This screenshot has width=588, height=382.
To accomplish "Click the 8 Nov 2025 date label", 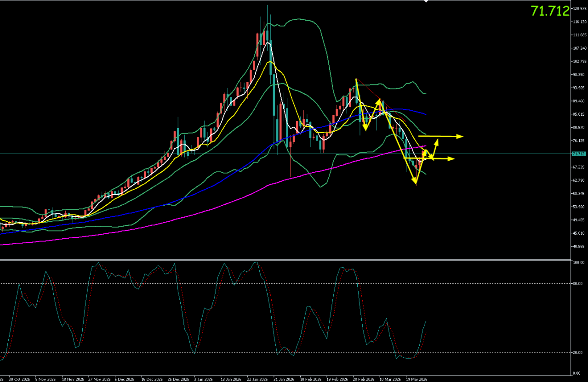I will (46, 380).
